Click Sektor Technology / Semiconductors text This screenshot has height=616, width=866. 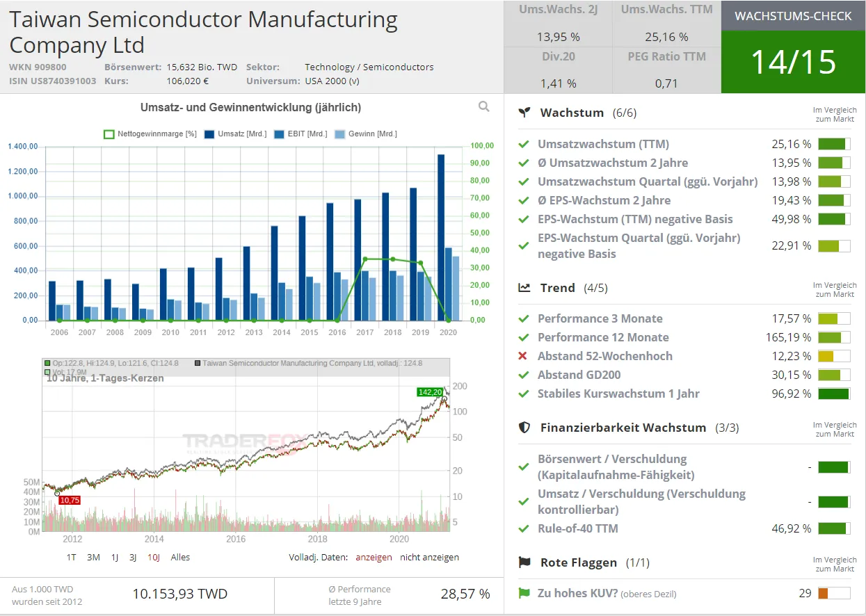pyautogui.click(x=369, y=67)
